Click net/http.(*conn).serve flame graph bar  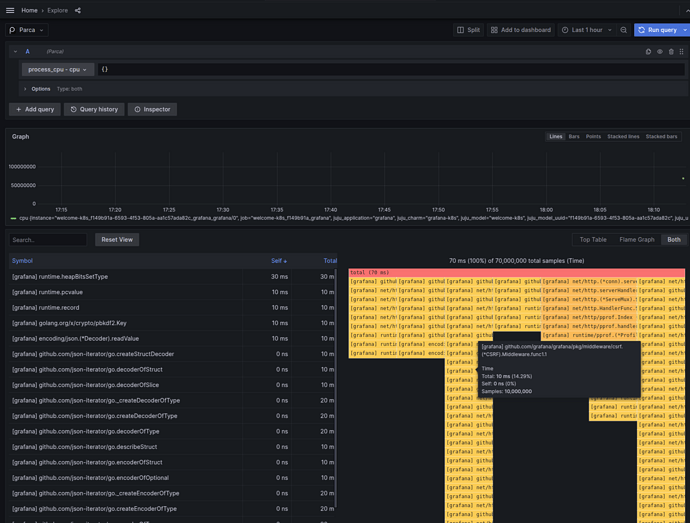tap(590, 281)
